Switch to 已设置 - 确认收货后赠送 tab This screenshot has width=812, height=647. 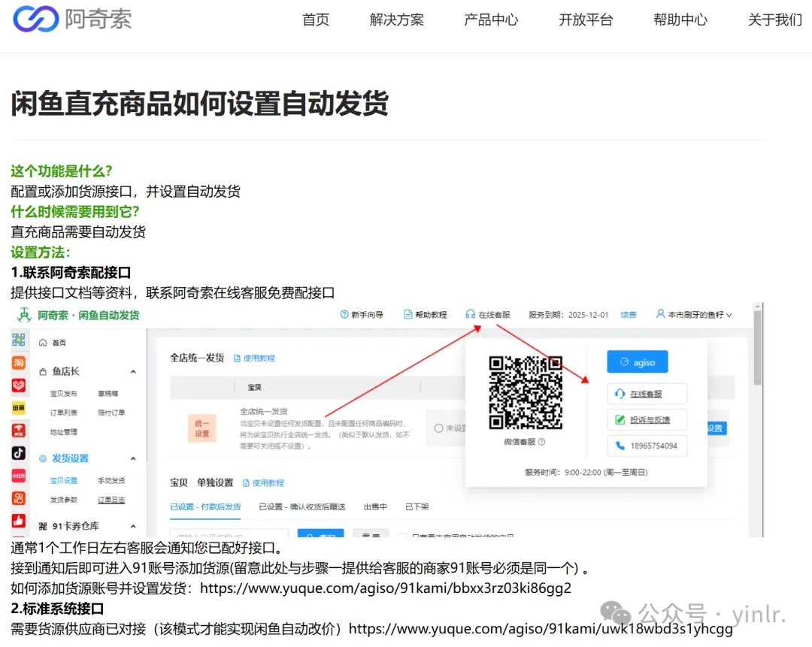coord(302,506)
